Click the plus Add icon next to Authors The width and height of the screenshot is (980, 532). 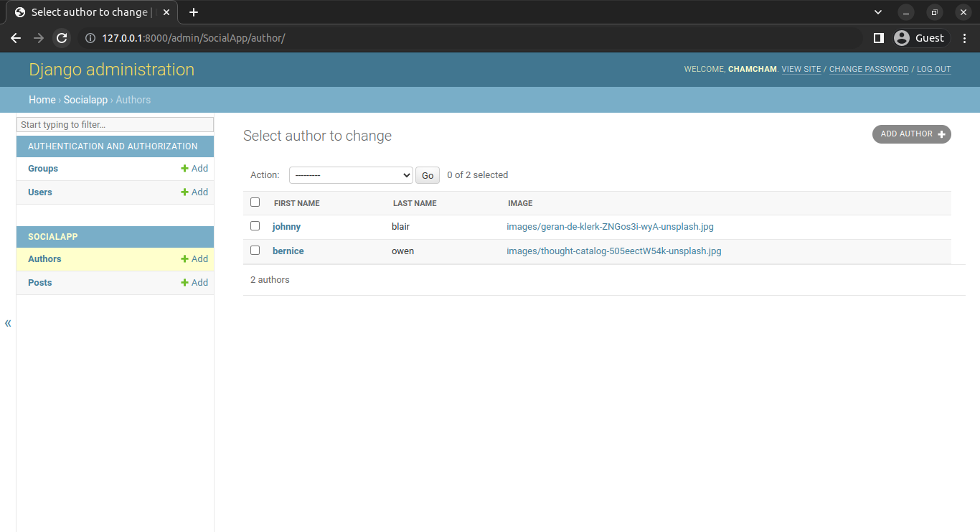pyautogui.click(x=184, y=259)
